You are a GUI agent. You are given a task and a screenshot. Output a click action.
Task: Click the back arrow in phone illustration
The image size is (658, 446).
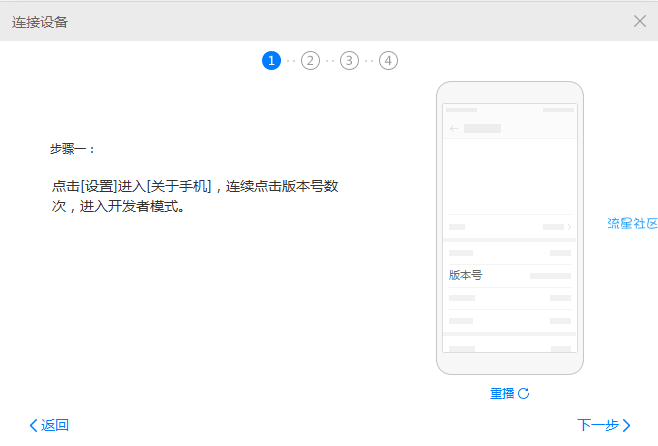454,128
